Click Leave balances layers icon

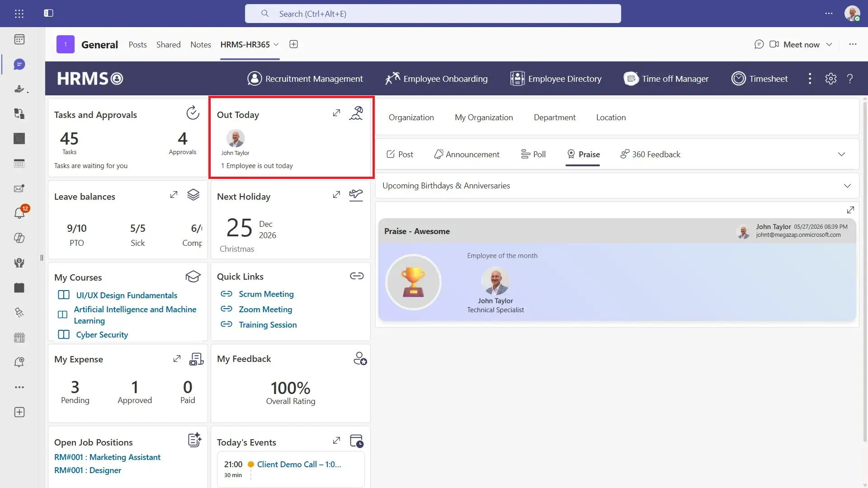click(x=193, y=195)
